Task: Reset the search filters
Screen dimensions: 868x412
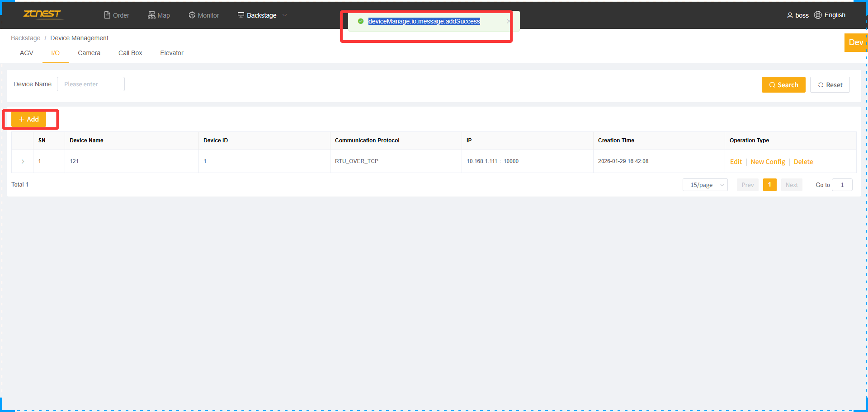Action: pos(830,85)
